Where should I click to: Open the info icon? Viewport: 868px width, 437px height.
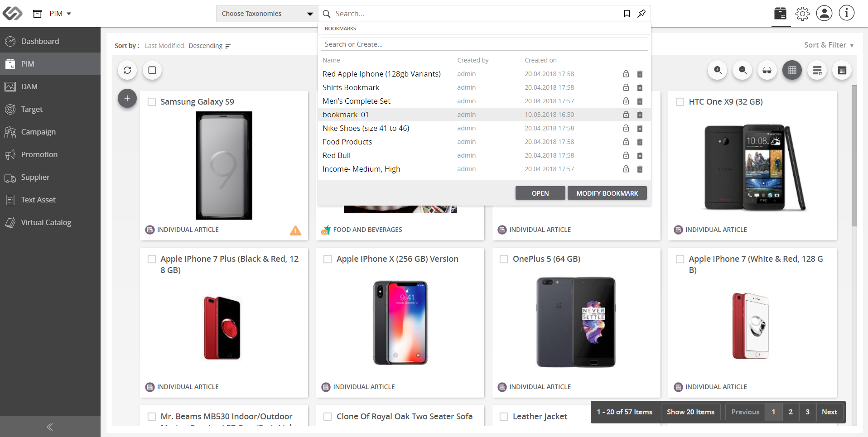coord(846,13)
